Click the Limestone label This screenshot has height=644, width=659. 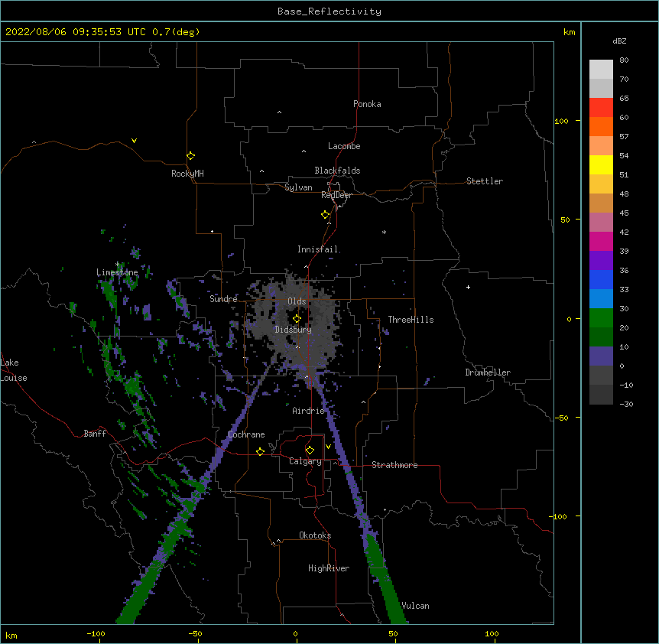coord(117,272)
